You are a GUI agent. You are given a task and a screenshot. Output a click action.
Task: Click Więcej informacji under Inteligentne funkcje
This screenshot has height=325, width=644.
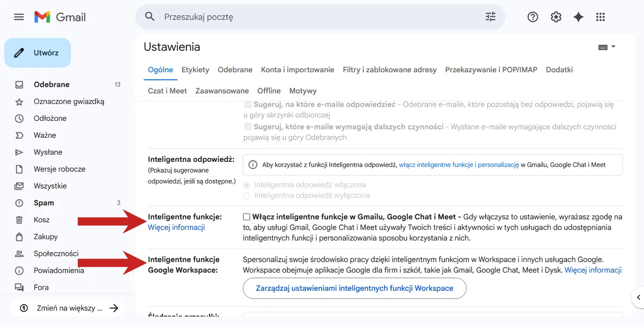[x=176, y=227]
